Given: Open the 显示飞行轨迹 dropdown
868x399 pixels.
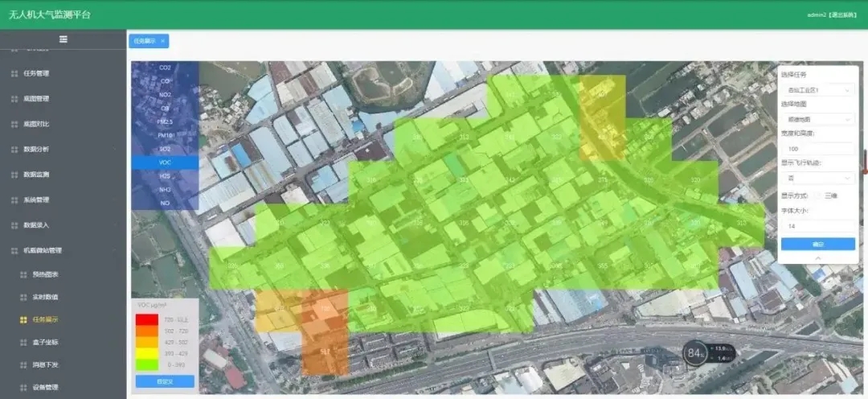Looking at the screenshot, I should pos(817,178).
